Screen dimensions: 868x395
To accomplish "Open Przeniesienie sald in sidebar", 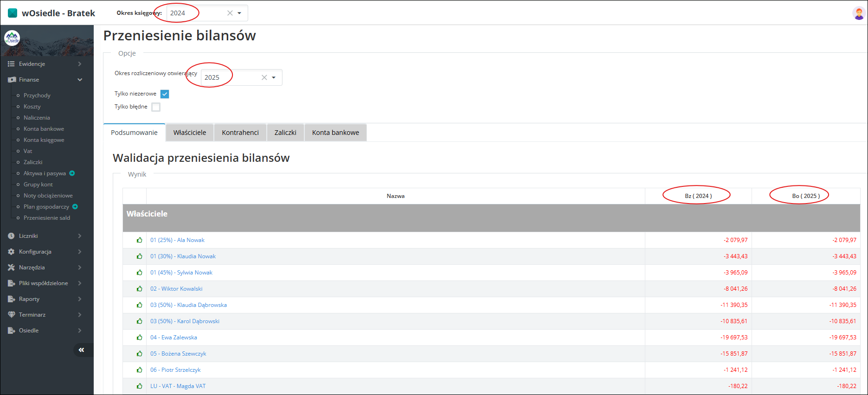I will point(47,218).
